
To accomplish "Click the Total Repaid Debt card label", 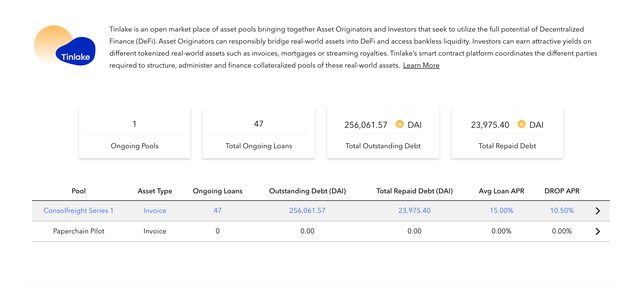I will pos(507,146).
